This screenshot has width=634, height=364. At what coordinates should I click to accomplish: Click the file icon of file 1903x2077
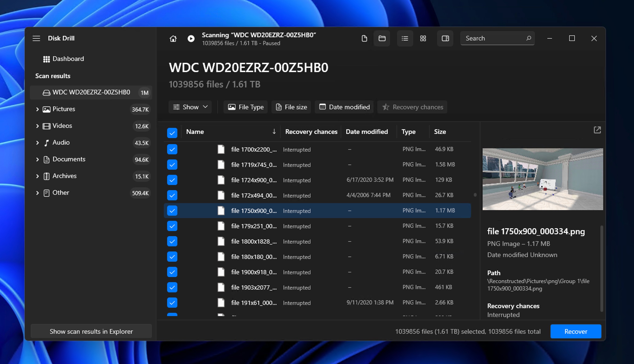221,288
